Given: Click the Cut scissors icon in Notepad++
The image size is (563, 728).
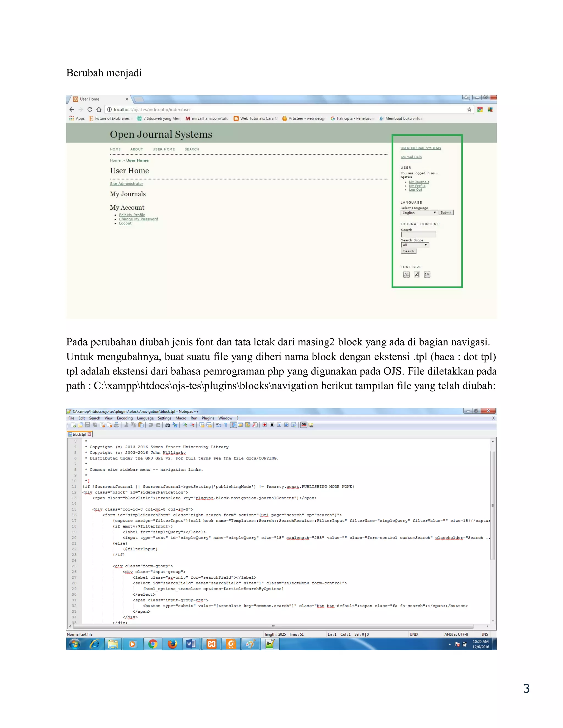Looking at the screenshot, I should (126, 425).
